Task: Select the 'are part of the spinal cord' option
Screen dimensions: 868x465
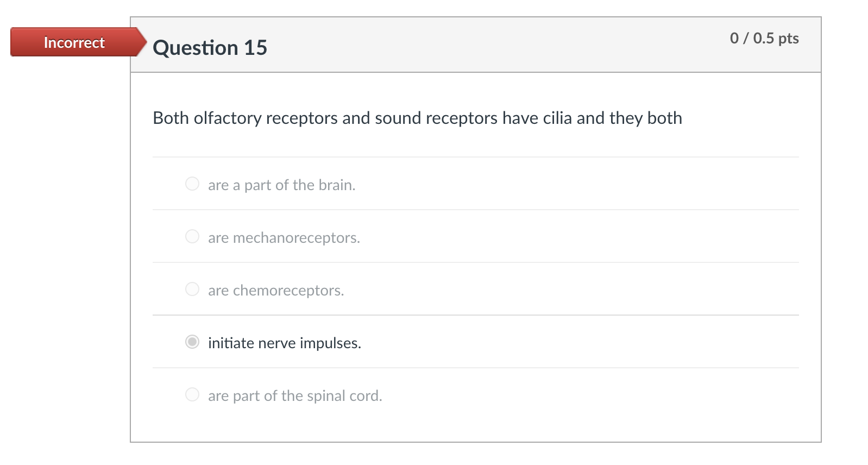Action: pyautogui.click(x=192, y=395)
